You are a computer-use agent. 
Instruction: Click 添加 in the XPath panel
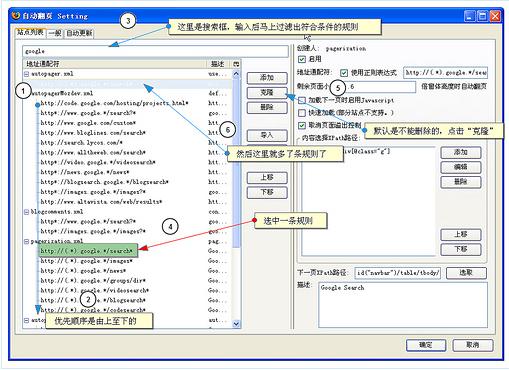coord(461,152)
